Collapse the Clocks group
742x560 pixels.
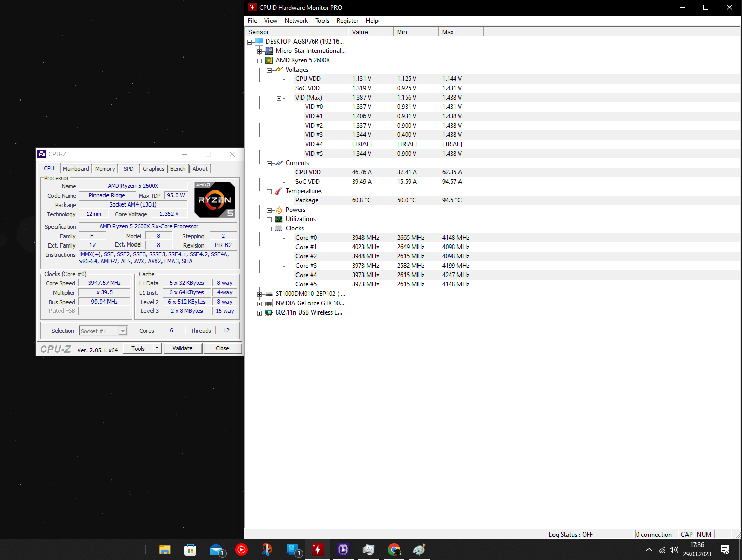coord(269,229)
